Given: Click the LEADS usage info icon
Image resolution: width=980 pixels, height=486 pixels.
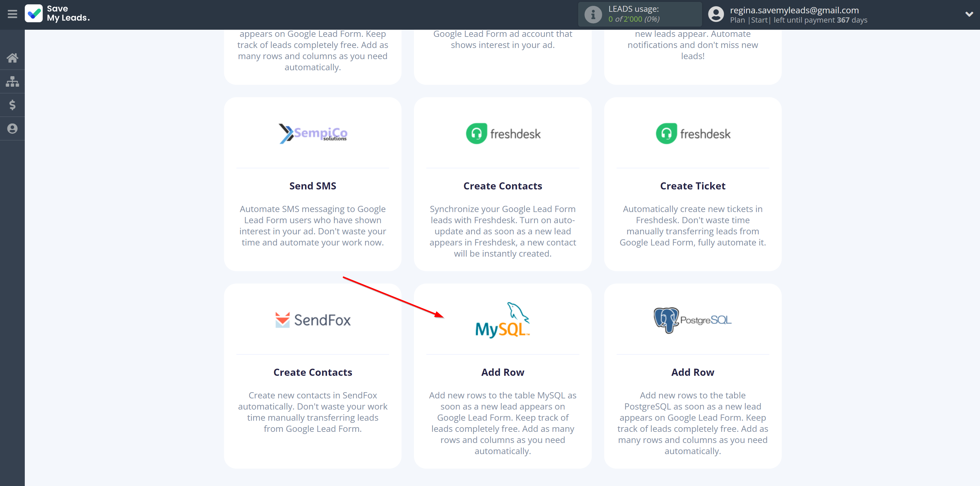Looking at the screenshot, I should pos(593,15).
